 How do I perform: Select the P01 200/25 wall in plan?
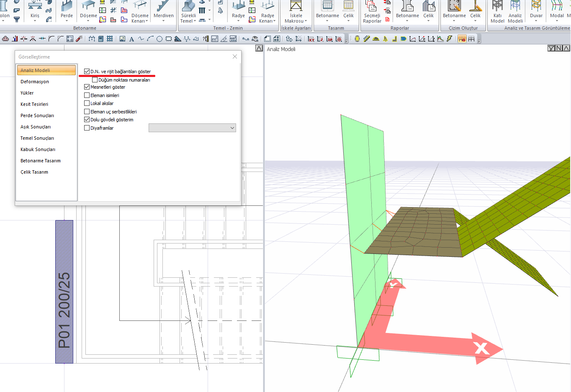(x=64, y=292)
